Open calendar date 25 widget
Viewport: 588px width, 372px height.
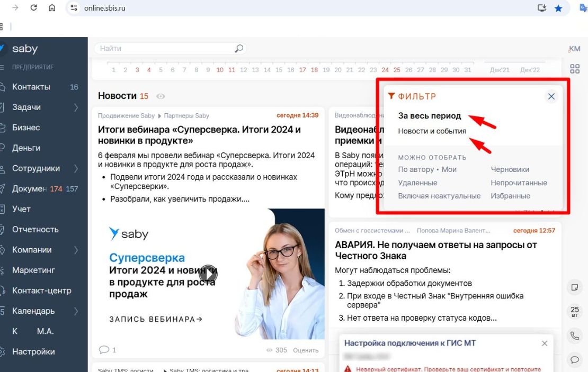coord(574,312)
